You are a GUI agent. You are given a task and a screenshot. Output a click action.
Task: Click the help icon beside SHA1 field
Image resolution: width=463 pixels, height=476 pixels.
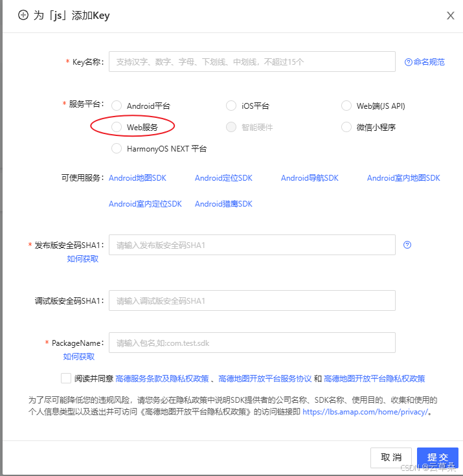[407, 245]
